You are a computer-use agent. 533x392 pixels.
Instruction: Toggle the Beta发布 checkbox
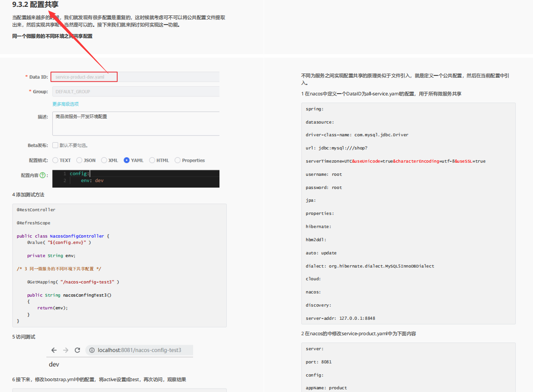pos(55,145)
